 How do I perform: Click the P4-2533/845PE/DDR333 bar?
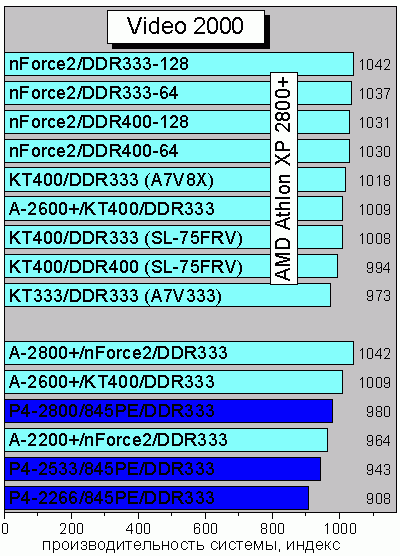(x=163, y=469)
